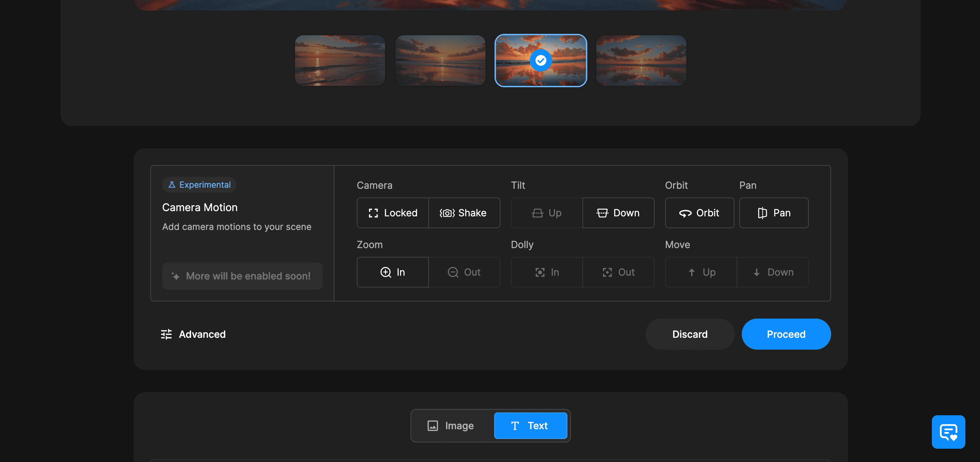The height and width of the screenshot is (462, 980).
Task: Toggle Zoom Out motion
Action: pos(464,272)
